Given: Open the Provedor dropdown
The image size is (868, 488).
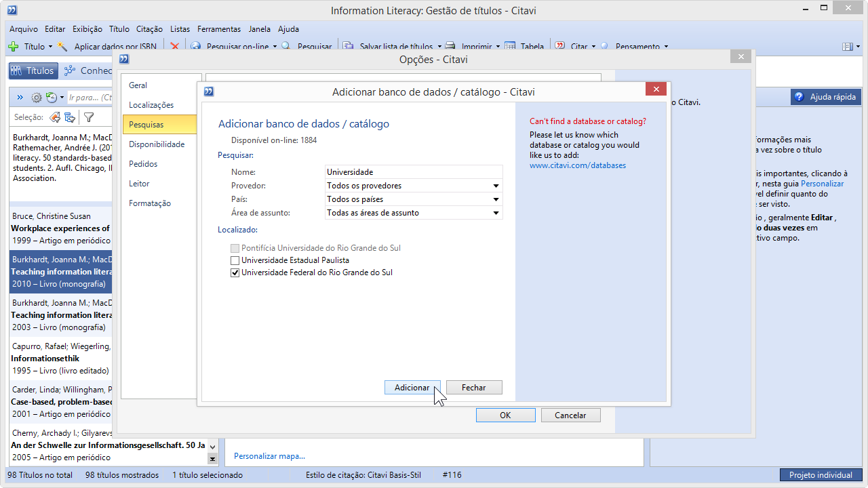Looking at the screenshot, I should pos(496,186).
